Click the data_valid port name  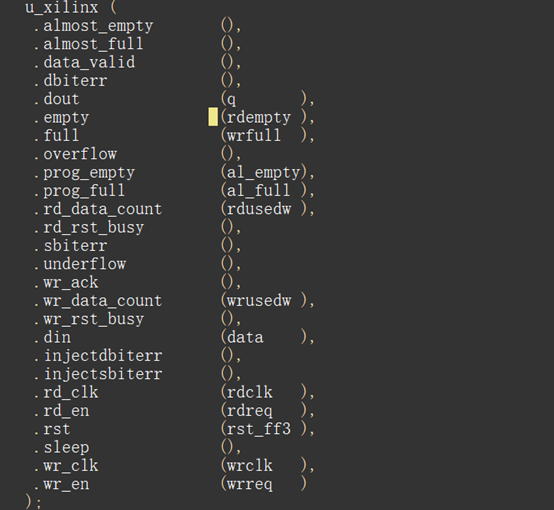[89, 63]
